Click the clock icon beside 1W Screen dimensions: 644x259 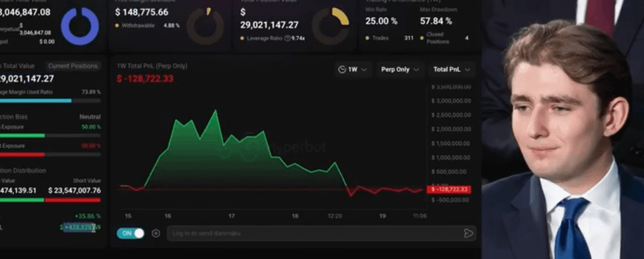(x=342, y=69)
